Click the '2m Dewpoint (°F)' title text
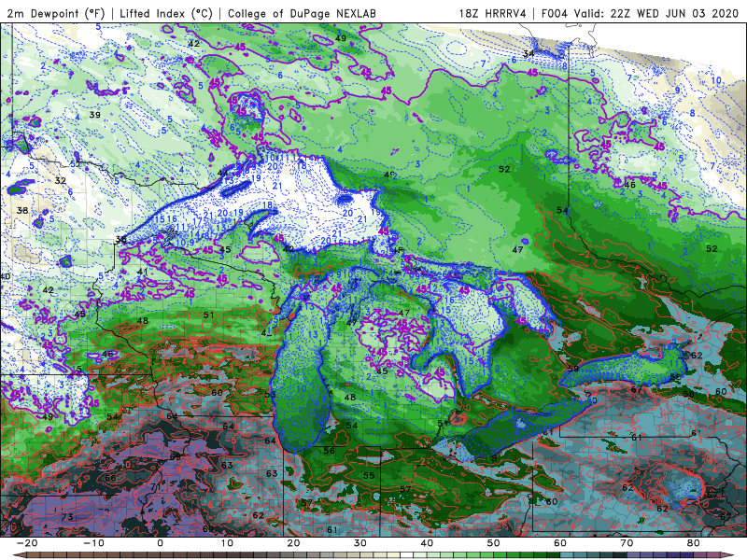This screenshot has width=747, height=560. pyautogui.click(x=56, y=14)
